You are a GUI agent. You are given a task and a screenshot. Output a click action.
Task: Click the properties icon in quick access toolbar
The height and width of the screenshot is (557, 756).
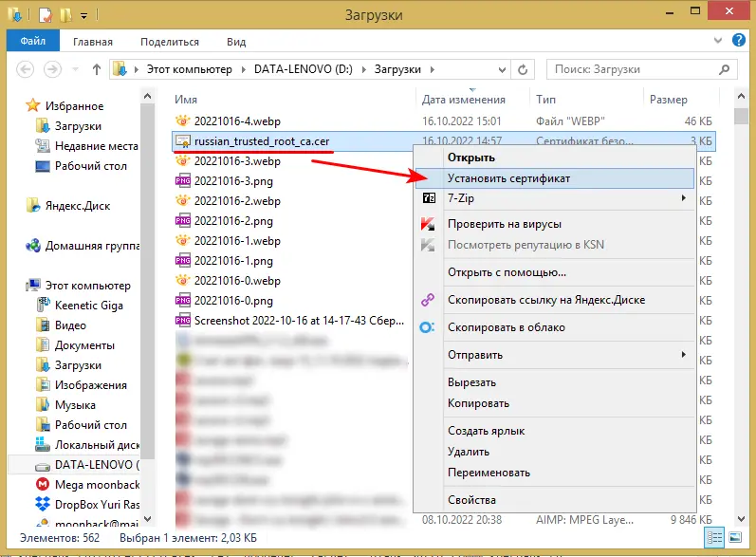tap(45, 14)
